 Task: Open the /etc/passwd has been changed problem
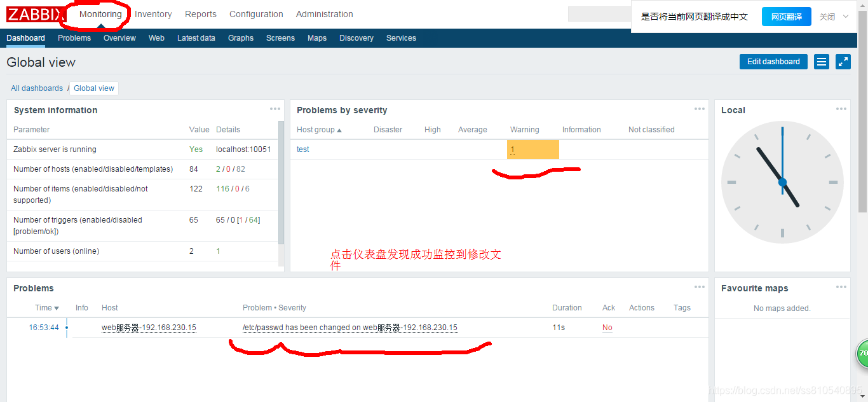pos(350,328)
